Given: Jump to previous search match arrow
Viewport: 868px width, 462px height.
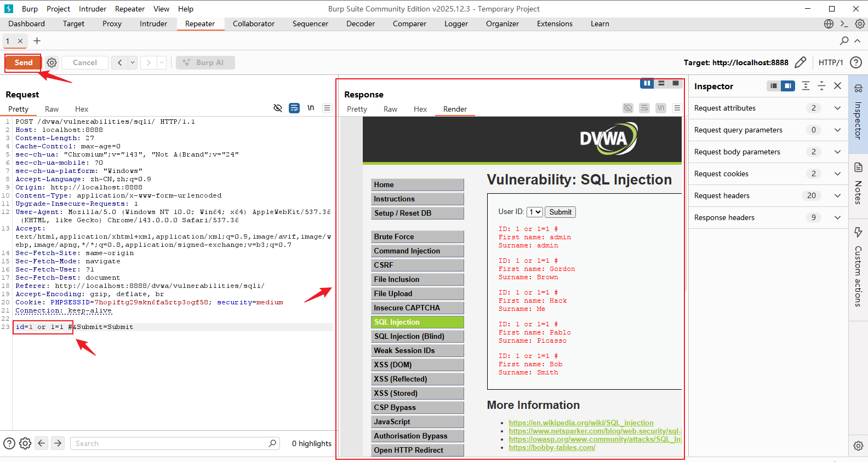Looking at the screenshot, I should 42,443.
